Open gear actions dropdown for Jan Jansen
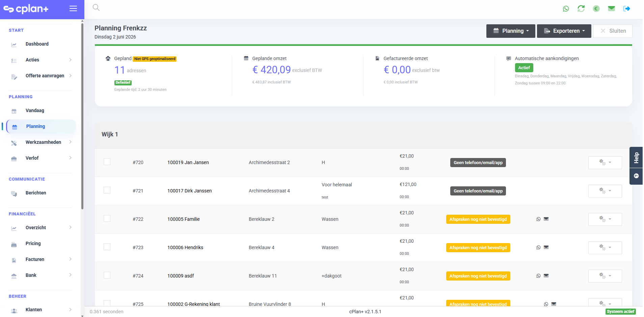The image size is (644, 317). pyautogui.click(x=605, y=163)
